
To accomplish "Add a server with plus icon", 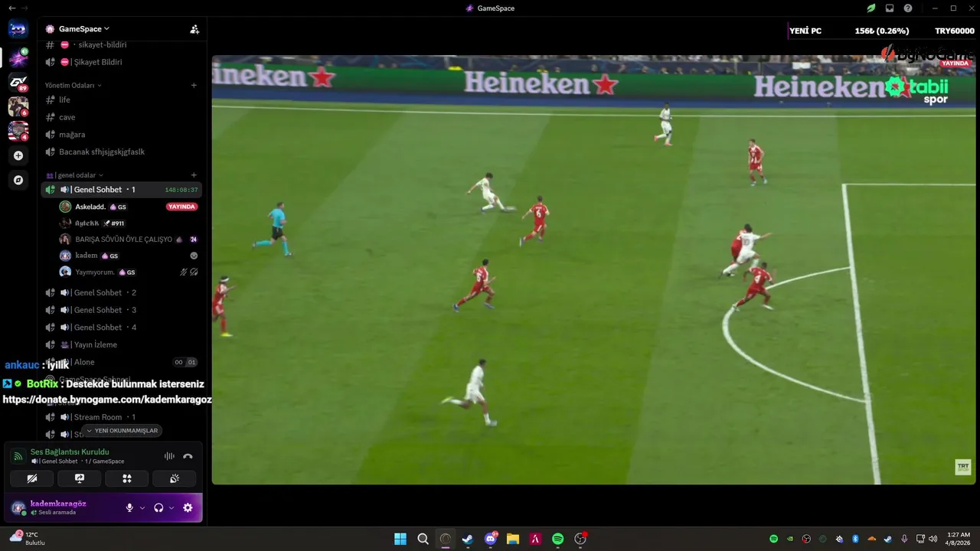I will (18, 155).
